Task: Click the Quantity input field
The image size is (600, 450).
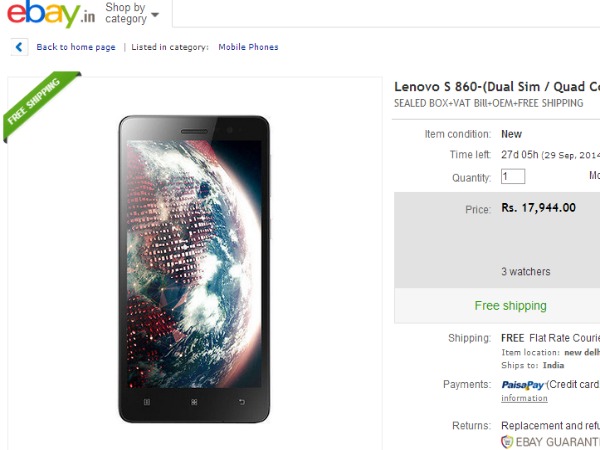Action: (x=513, y=177)
